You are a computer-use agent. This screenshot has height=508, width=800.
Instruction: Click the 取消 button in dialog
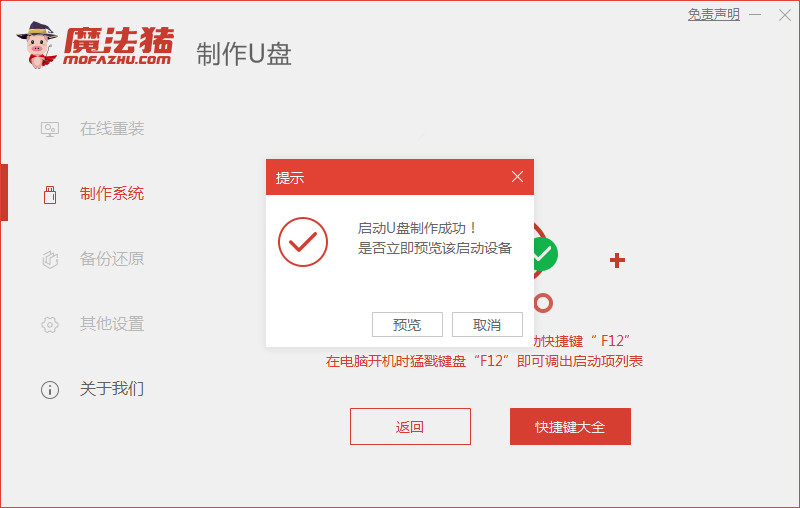pyautogui.click(x=487, y=324)
